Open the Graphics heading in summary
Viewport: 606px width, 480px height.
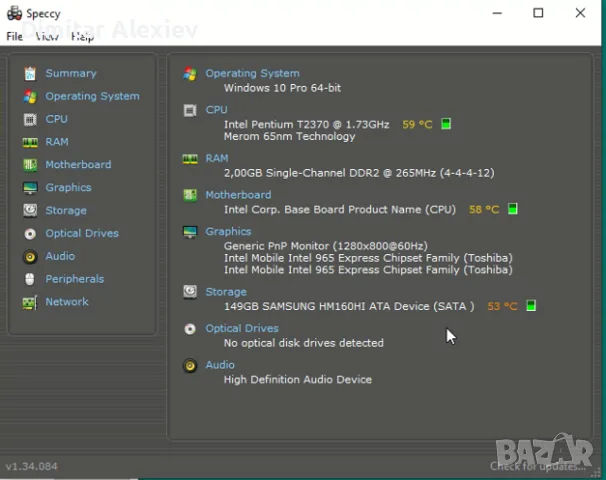[x=228, y=231]
